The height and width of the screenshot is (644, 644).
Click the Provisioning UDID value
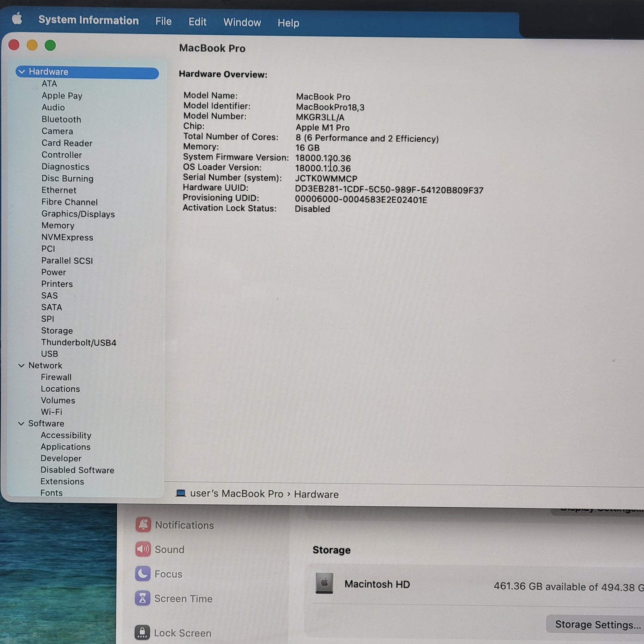[x=361, y=200]
